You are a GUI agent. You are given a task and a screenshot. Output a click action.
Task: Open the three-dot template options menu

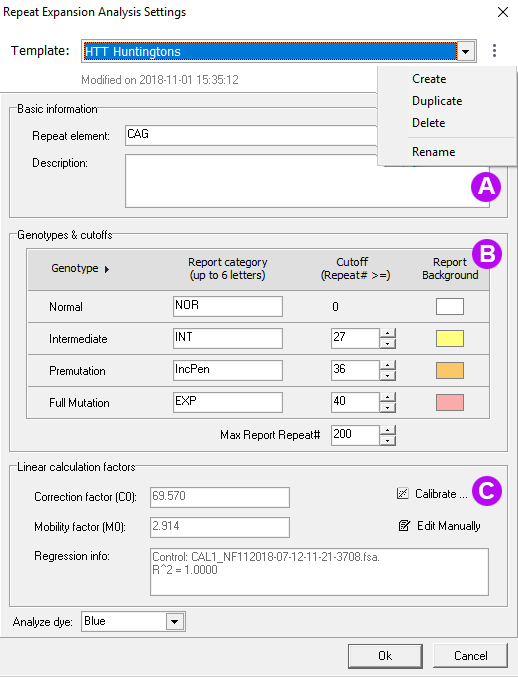494,51
